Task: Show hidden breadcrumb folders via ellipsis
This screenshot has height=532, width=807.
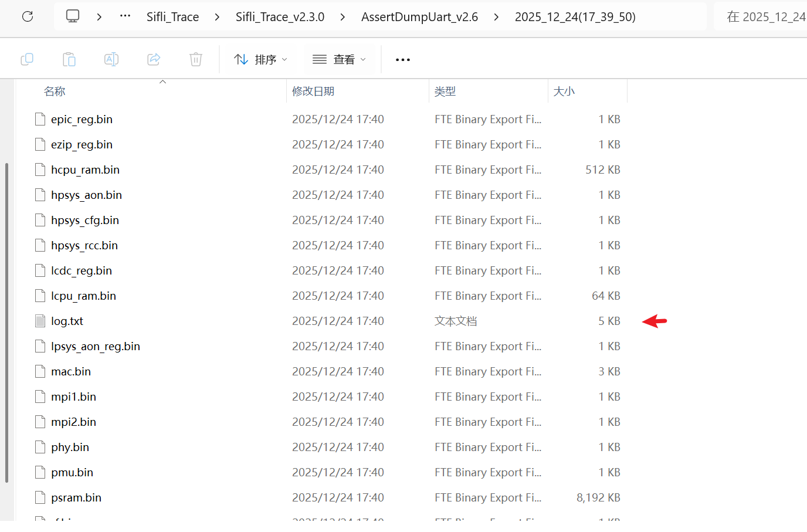Action: point(125,16)
